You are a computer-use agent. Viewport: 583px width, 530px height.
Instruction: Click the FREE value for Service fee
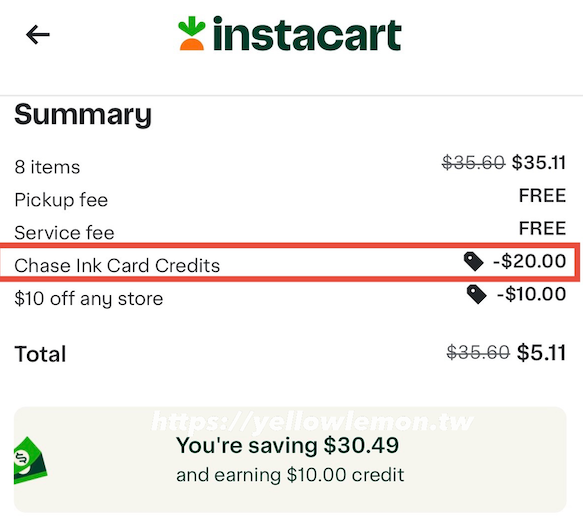pyautogui.click(x=542, y=228)
